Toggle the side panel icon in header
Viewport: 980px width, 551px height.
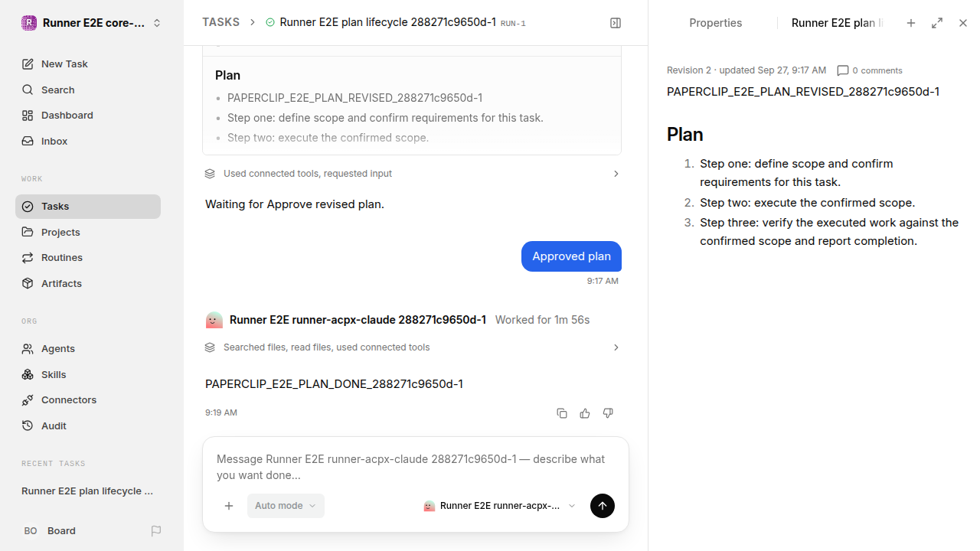point(616,23)
